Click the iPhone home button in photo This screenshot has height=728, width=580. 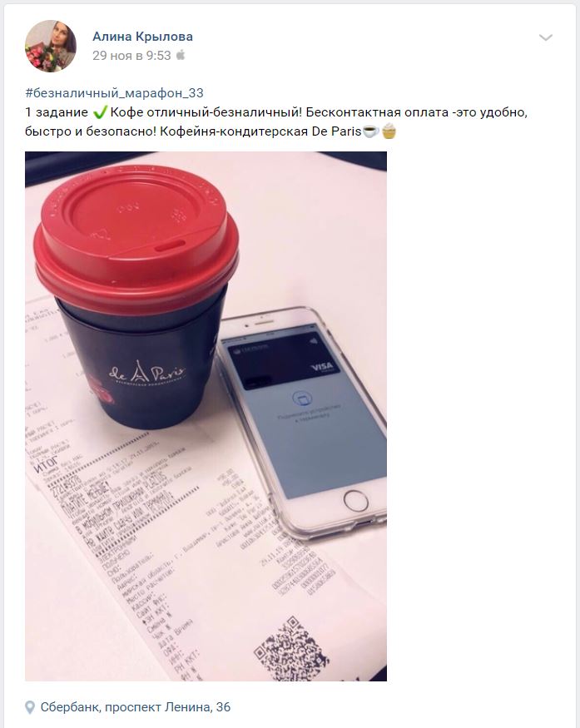[356, 501]
